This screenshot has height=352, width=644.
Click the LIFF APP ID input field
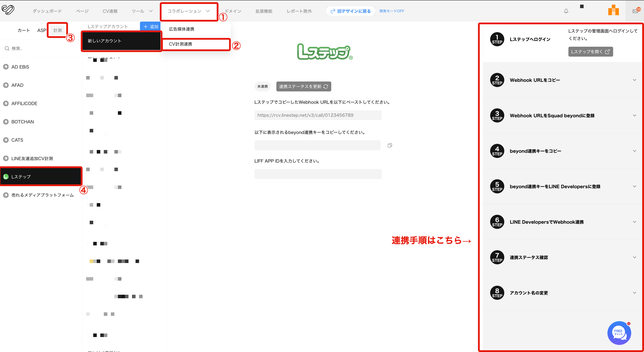[x=318, y=174]
